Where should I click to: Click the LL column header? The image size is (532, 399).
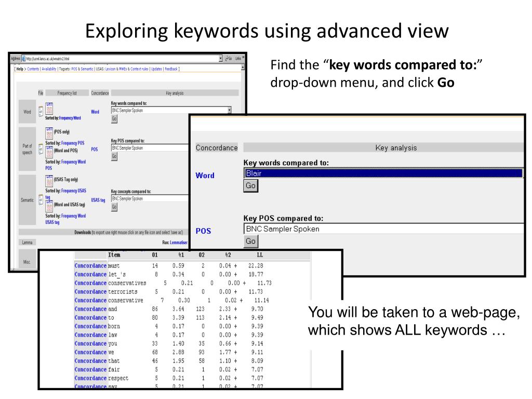260,255
